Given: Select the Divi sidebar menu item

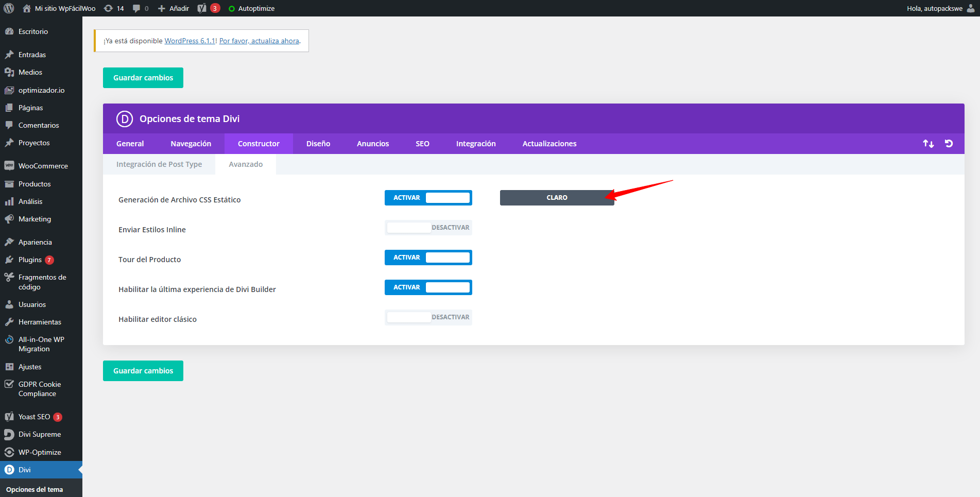Looking at the screenshot, I should coord(41,470).
